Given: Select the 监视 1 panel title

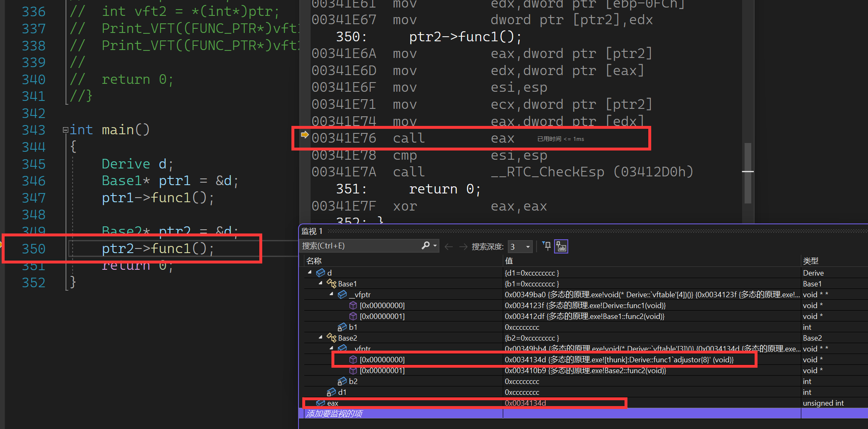Looking at the screenshot, I should click(x=312, y=231).
